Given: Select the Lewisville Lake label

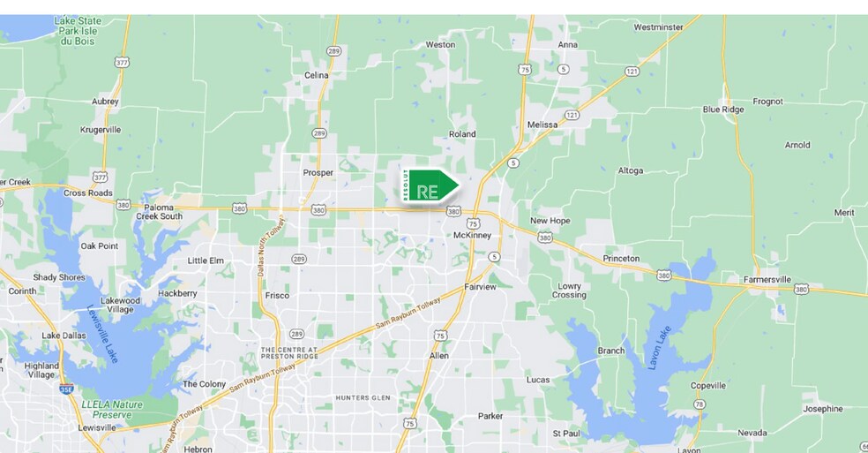Looking at the screenshot, I should pos(103,334).
